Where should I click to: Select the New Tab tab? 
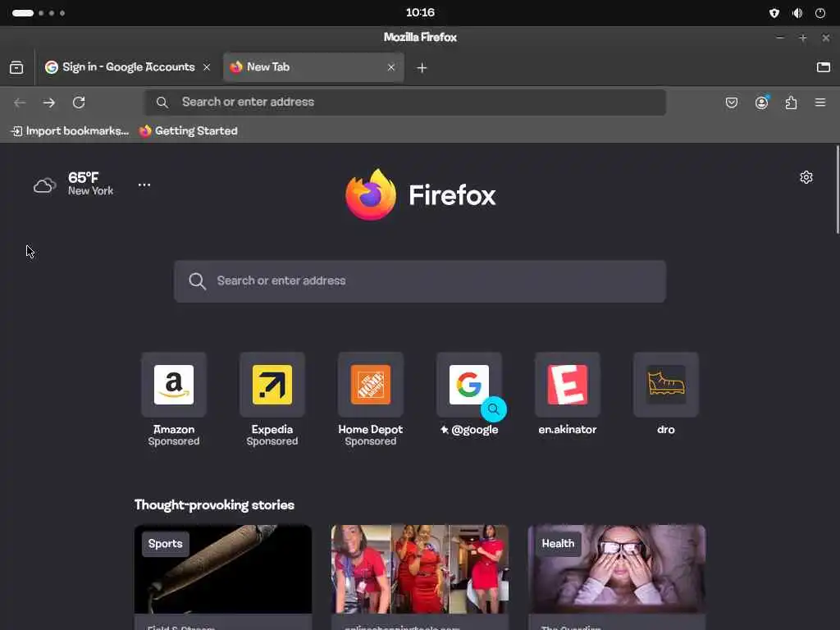pos(313,67)
